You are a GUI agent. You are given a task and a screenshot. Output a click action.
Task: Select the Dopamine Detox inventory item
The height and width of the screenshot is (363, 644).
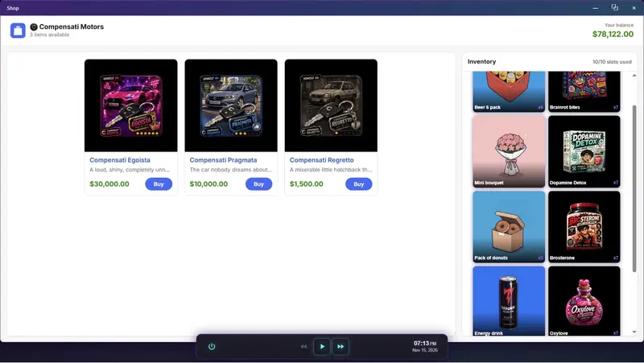coord(584,151)
